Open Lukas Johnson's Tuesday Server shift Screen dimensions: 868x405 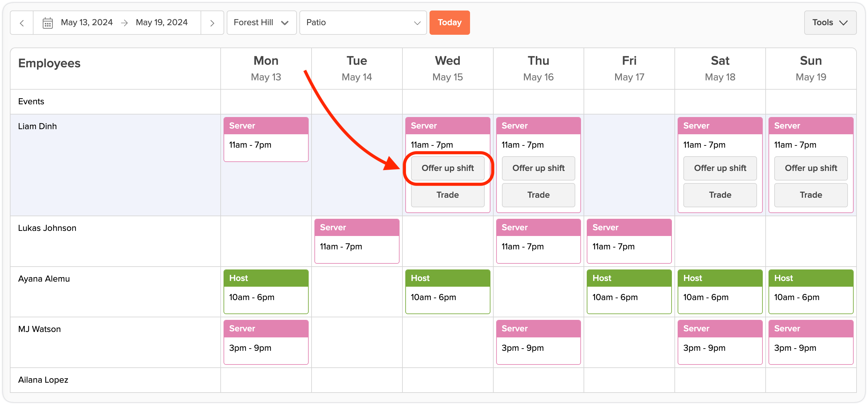[x=357, y=241]
